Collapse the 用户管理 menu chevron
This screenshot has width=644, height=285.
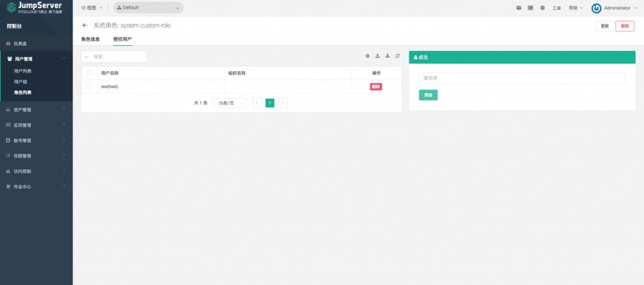coord(64,59)
